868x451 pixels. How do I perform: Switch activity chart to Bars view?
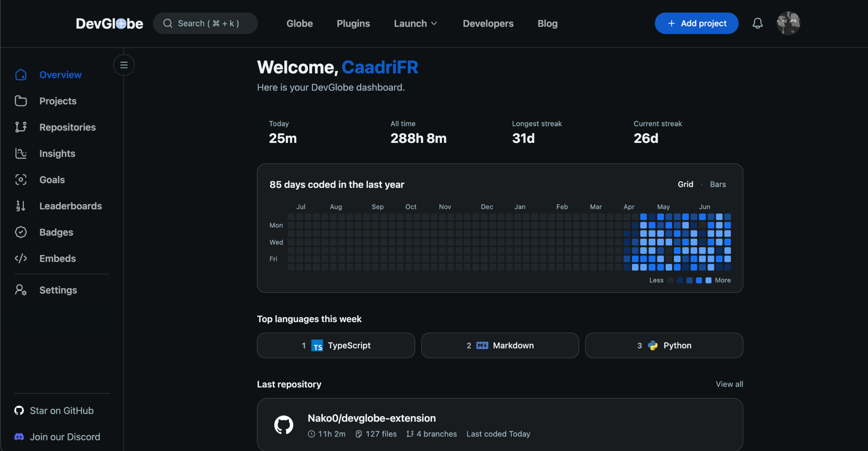coord(718,184)
